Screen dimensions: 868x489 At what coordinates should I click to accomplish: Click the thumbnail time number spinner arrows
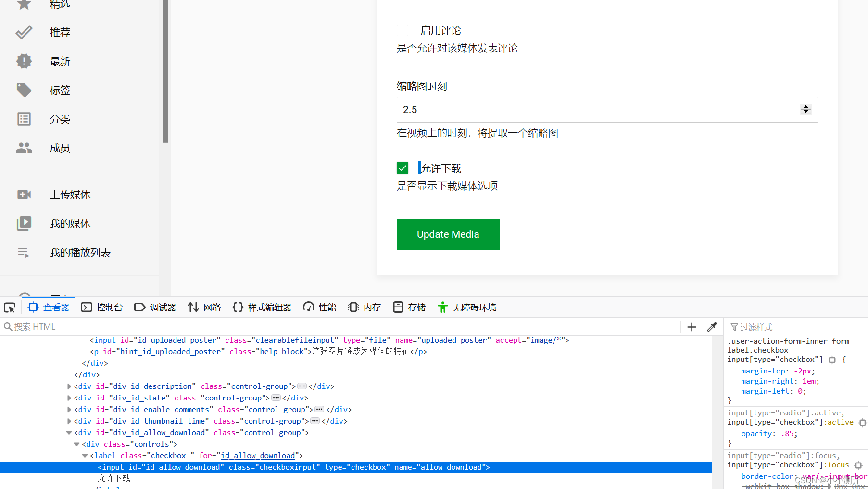(x=806, y=109)
